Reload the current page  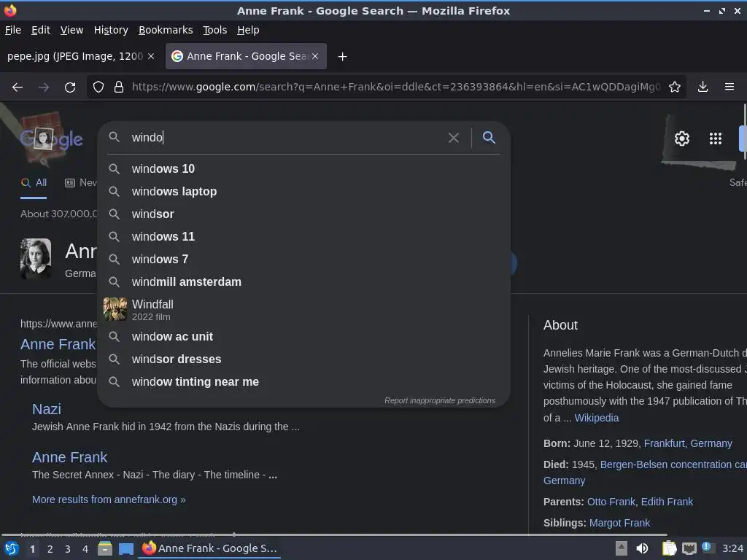pos(70,87)
